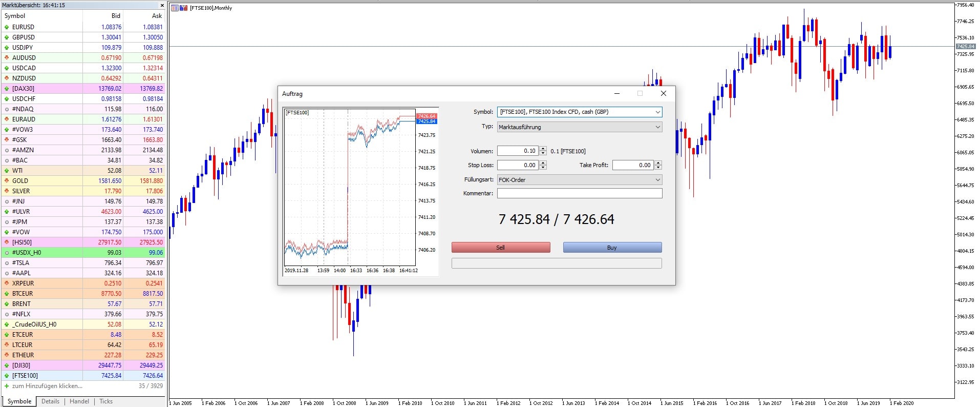Increase Volumen with the up stepper arrow

[543, 149]
